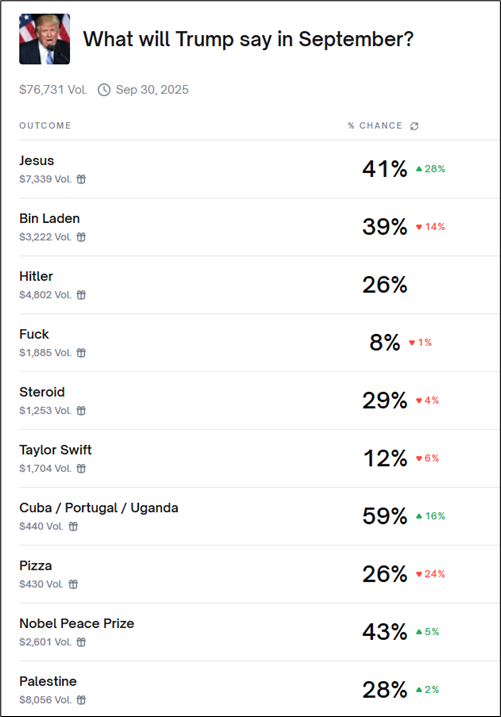Click the 59% chance for Cuba / Portugal / Uganda

[x=384, y=516]
